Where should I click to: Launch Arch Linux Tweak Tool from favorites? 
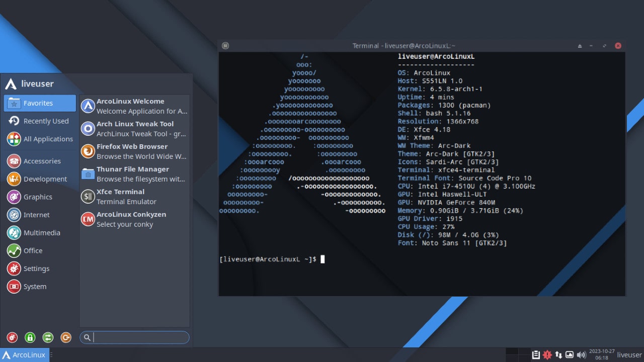click(x=134, y=129)
